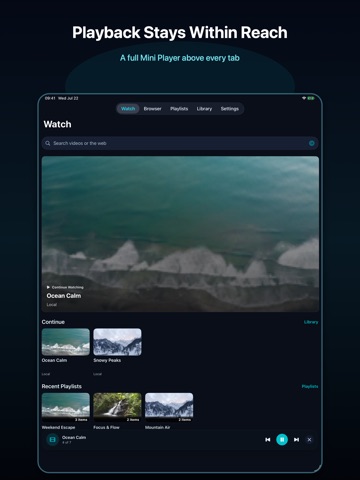Open the Playlists link beside Recent Playlists

310,386
